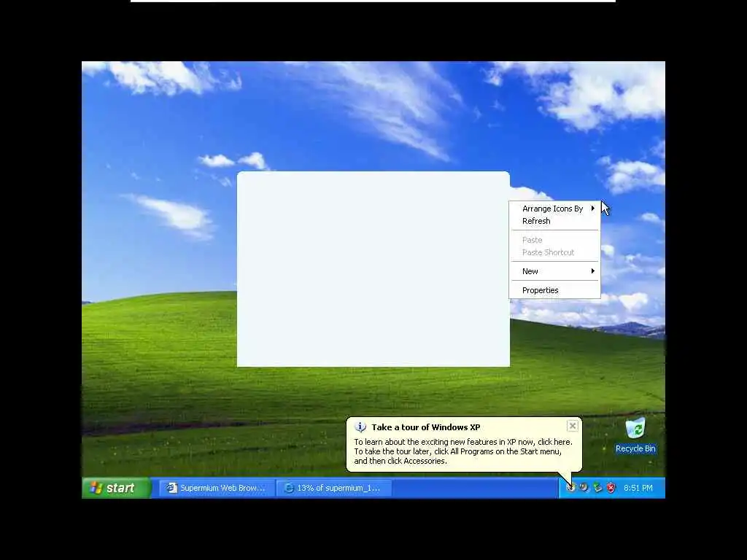Click the Windows XP tour tray icon
Screen dimensions: 747x560
point(570,487)
